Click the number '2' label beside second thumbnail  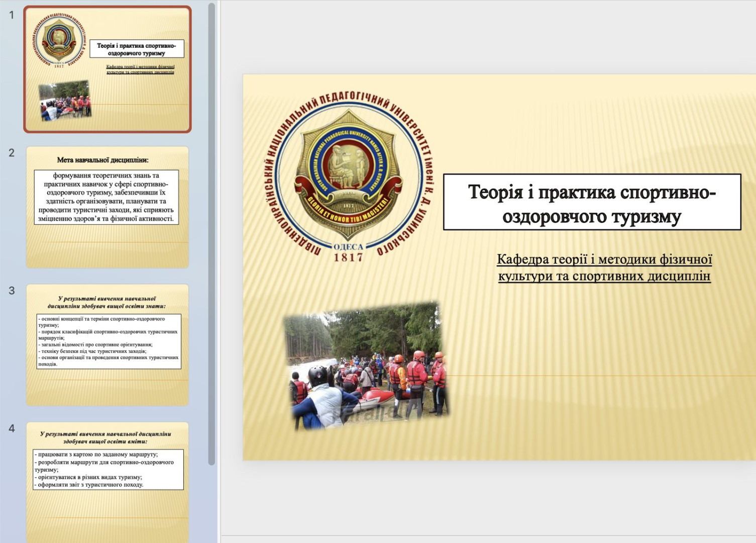12,153
